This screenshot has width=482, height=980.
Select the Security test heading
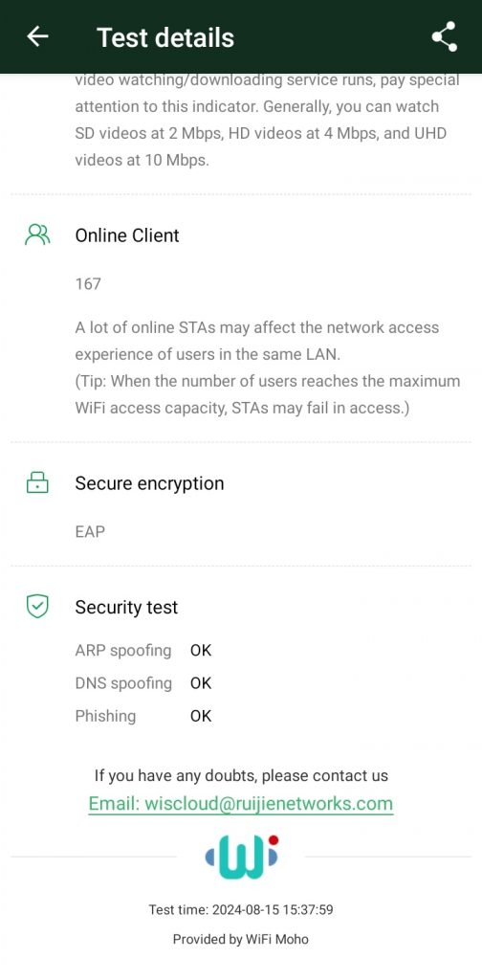click(x=127, y=608)
